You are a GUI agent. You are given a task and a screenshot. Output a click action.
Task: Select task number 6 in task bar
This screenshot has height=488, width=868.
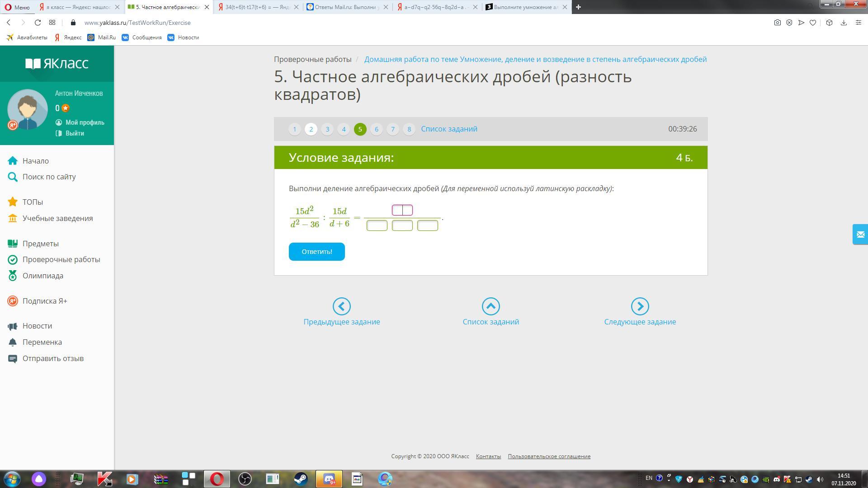point(376,129)
